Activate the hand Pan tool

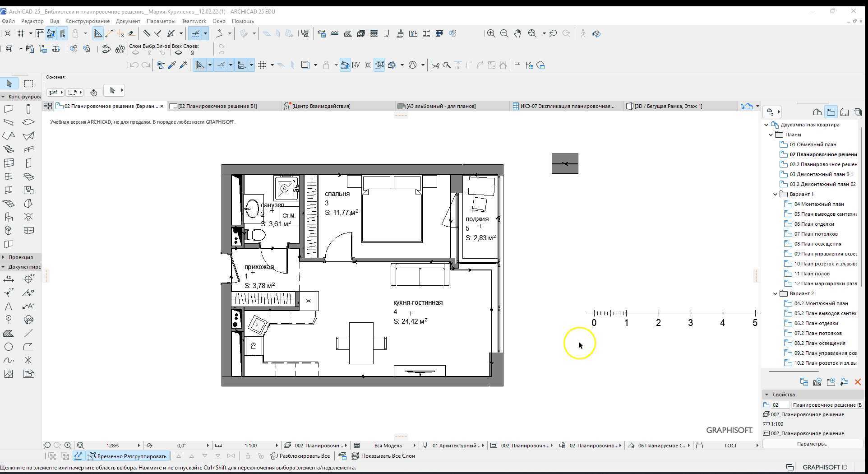(517, 33)
